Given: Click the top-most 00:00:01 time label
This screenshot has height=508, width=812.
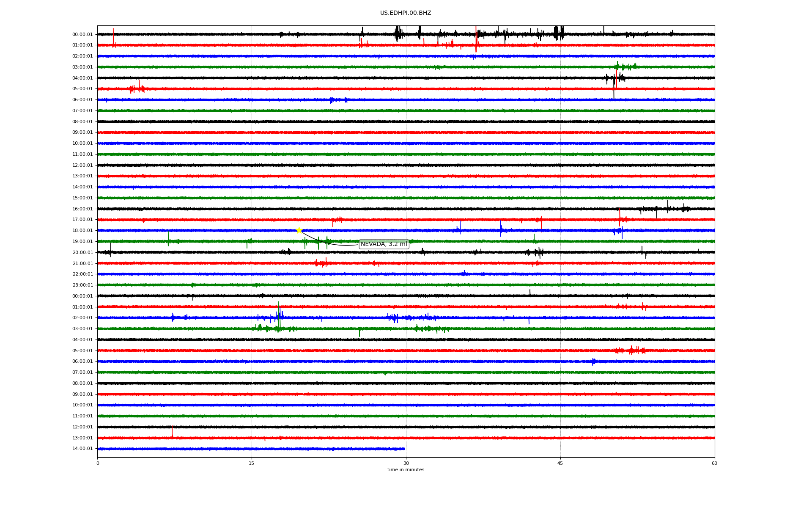Looking at the screenshot, I should [x=82, y=35].
